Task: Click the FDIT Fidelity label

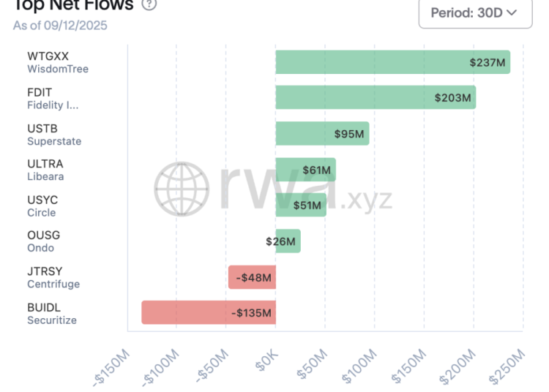Action: click(52, 98)
